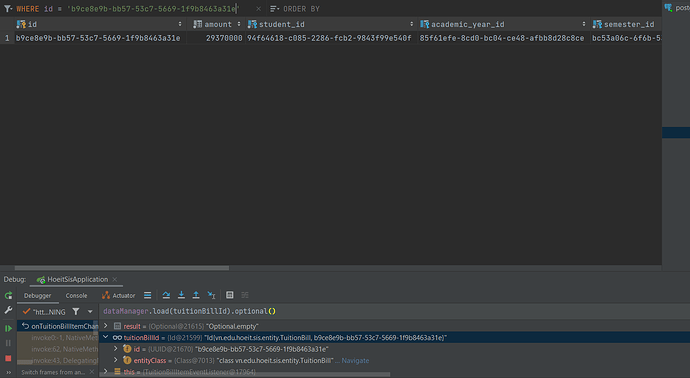
Task: Select the onTuitionBillItemChan stack frame
Action: [x=58, y=326]
